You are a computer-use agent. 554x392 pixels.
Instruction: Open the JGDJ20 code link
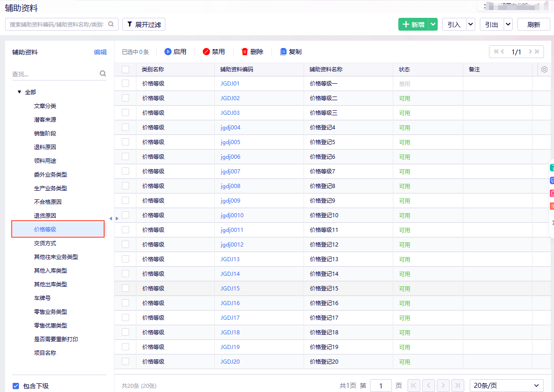[230, 361]
